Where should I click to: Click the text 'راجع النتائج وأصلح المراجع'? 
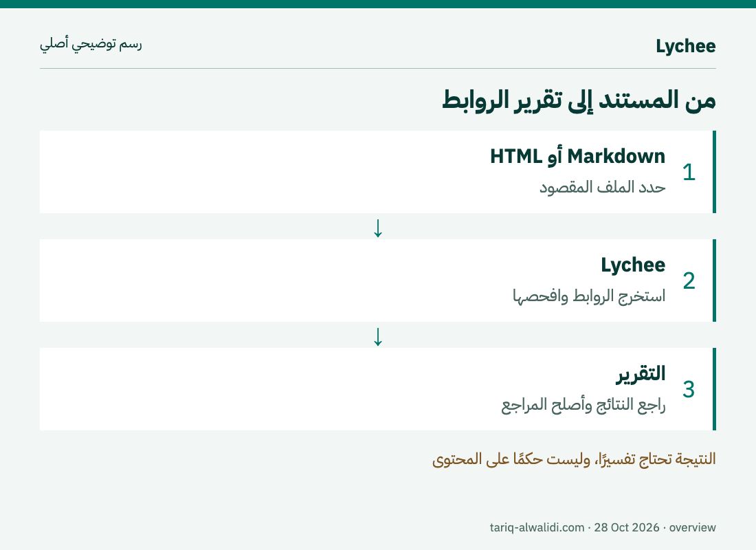(583, 405)
